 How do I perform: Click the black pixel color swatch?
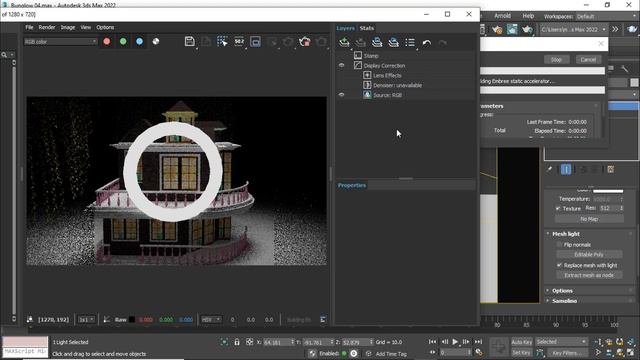click(x=132, y=320)
